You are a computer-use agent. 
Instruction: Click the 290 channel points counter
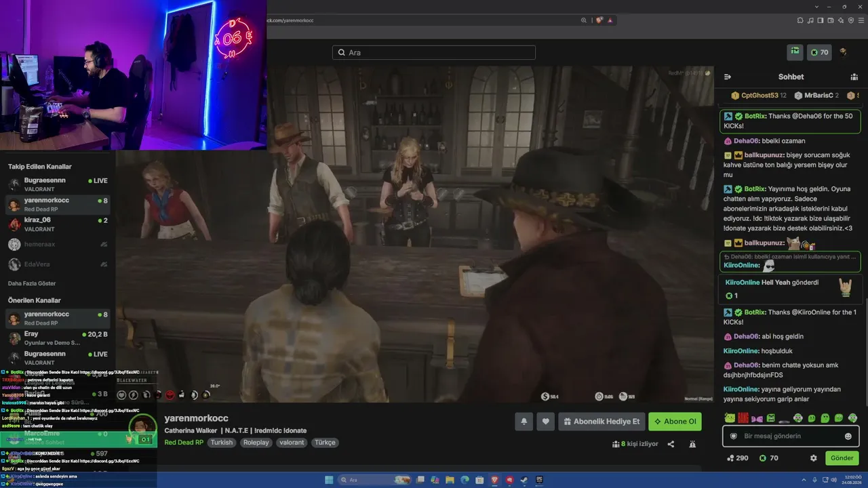point(737,458)
